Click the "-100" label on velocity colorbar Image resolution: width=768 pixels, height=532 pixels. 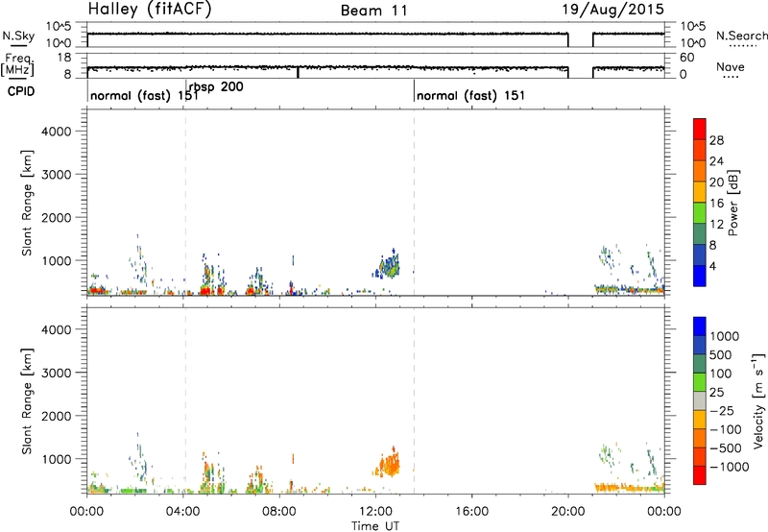pyautogui.click(x=726, y=429)
